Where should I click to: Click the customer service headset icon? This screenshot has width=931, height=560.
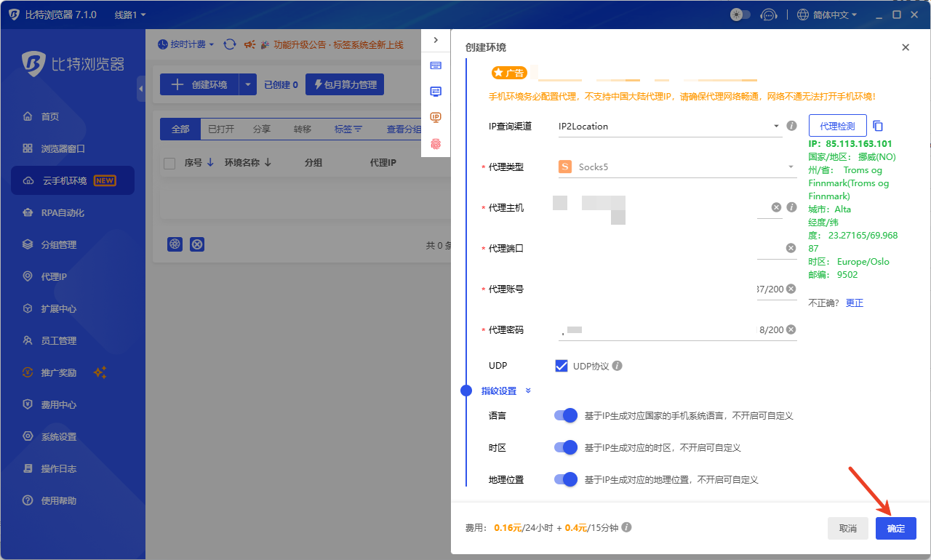click(x=768, y=15)
